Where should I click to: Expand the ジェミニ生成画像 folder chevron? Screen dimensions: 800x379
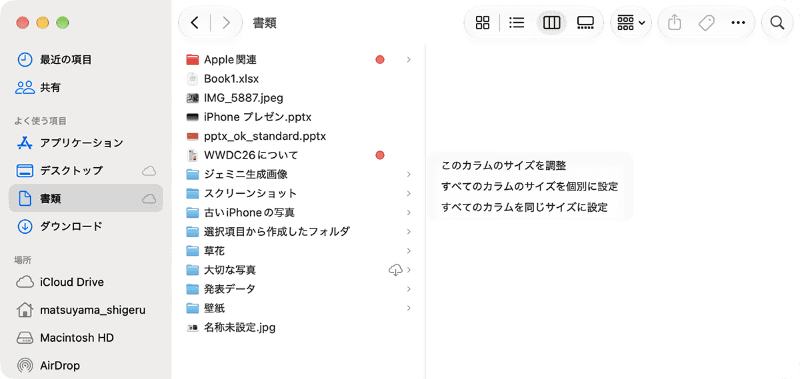pos(409,174)
